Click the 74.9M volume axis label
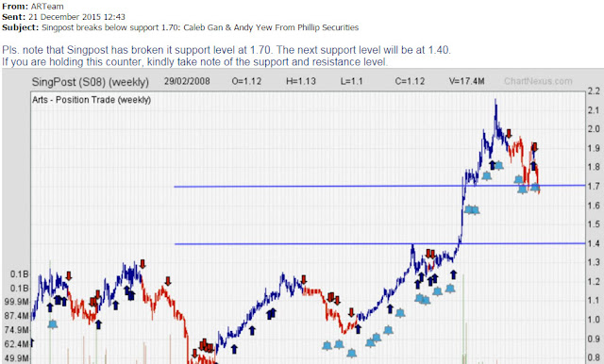 pyautogui.click(x=17, y=330)
